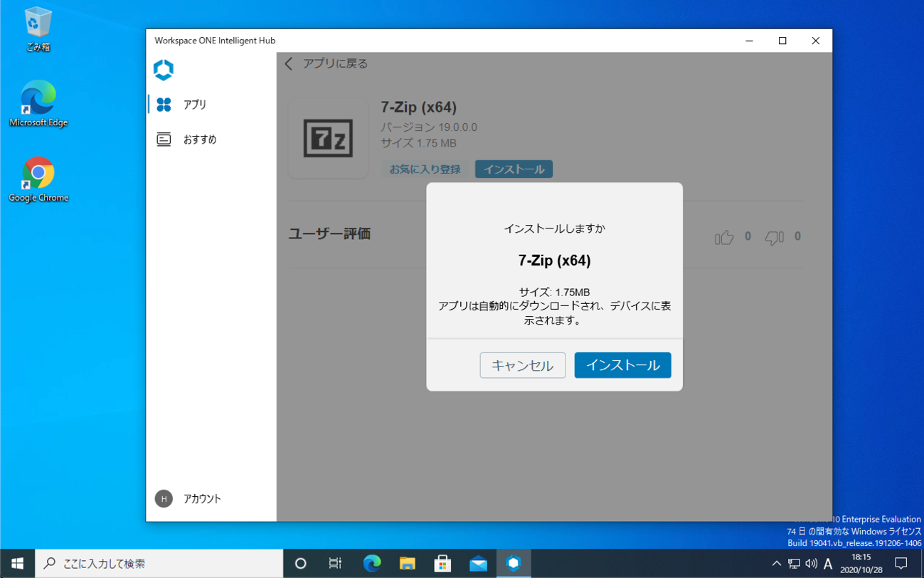This screenshot has width=924, height=578.
Task: Open the Windows Start menu
Action: point(17,563)
